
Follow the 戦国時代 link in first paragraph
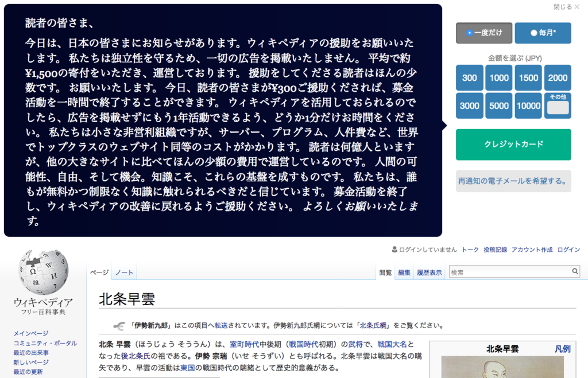tap(303, 344)
